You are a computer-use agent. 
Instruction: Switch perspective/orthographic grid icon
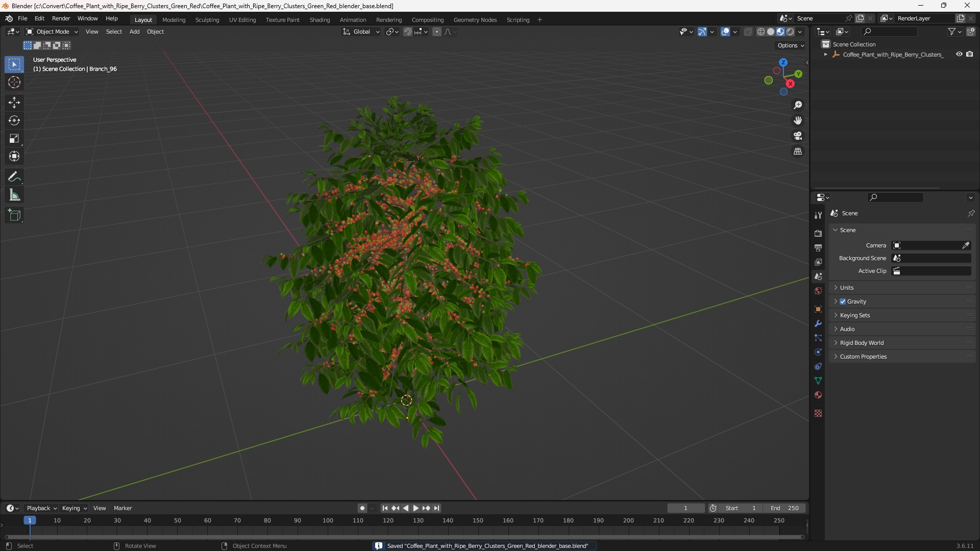tap(798, 152)
